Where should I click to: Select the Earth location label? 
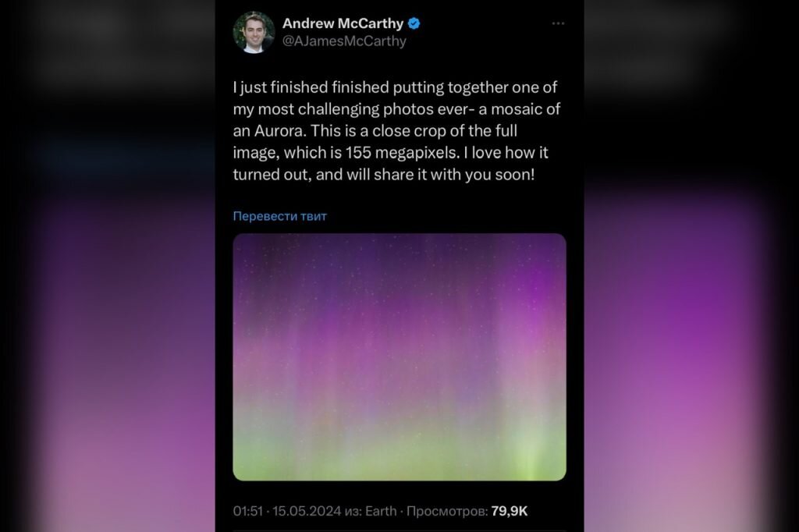coord(381,511)
